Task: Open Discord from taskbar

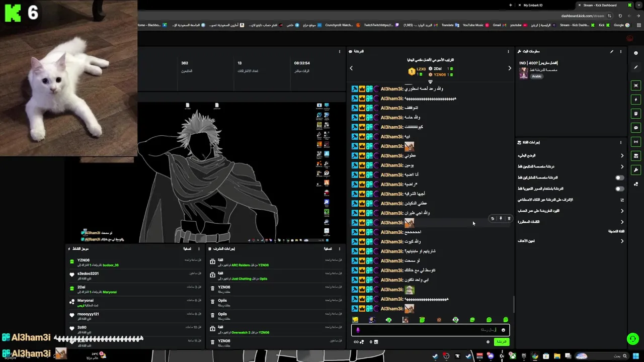Action: point(491,356)
